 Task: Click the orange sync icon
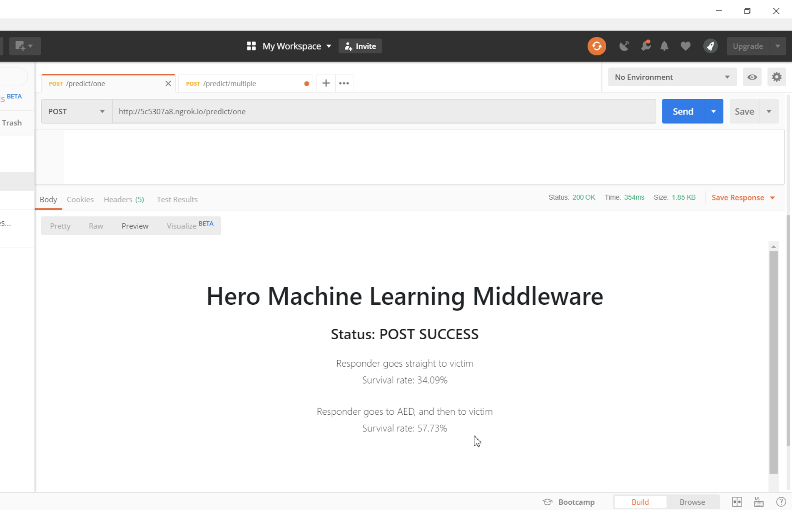coord(596,46)
